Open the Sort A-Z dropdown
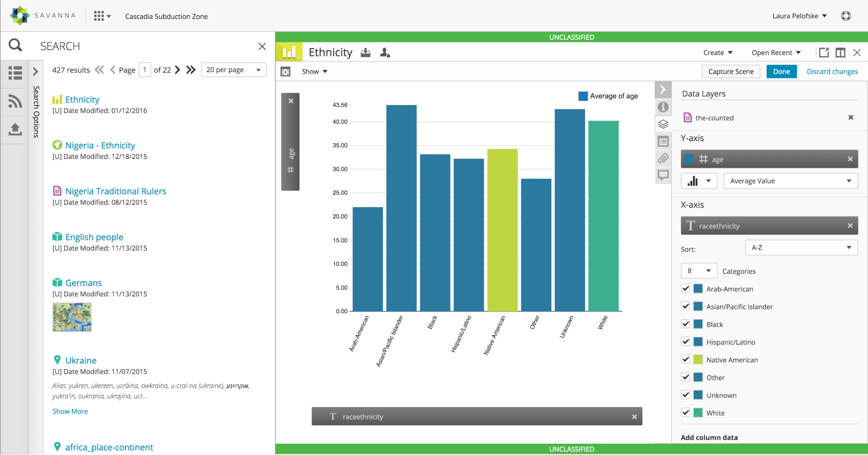 [x=801, y=247]
